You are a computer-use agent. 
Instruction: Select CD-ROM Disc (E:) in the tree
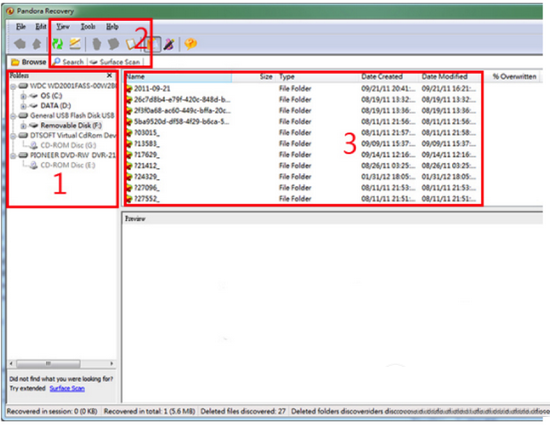pyautogui.click(x=68, y=165)
